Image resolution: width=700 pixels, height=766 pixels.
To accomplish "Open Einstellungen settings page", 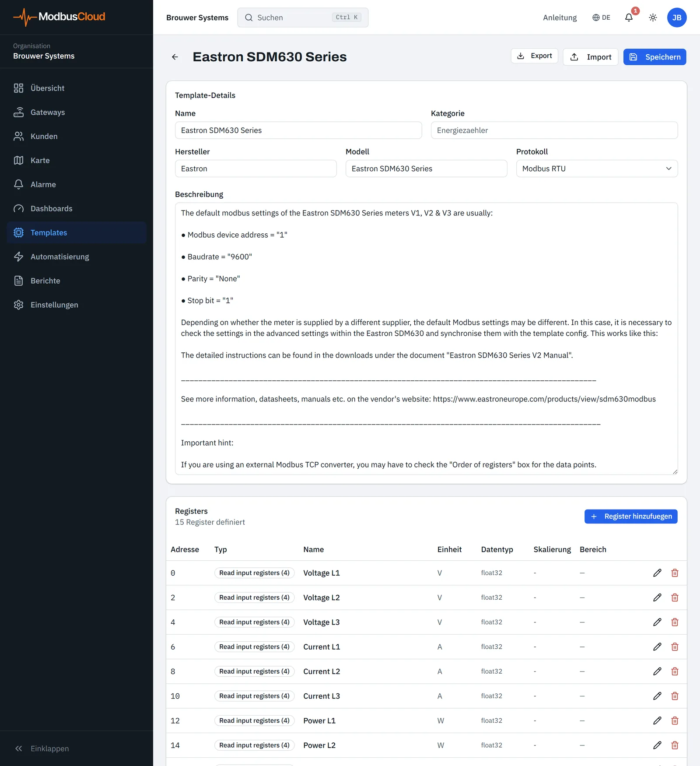I will tap(77, 305).
